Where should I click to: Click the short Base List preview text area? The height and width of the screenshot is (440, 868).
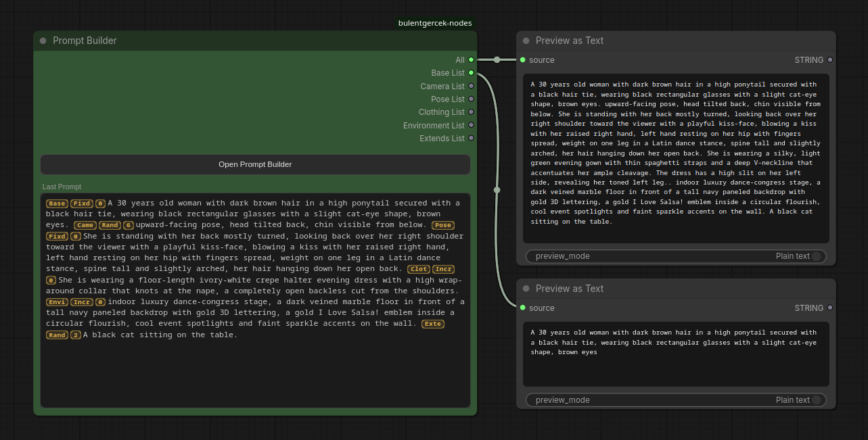[677, 354]
